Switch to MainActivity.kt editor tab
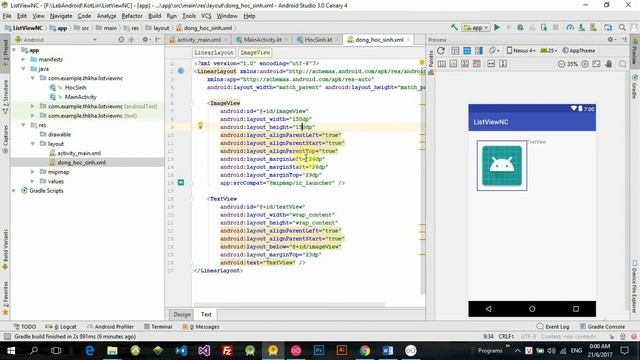 click(262, 40)
